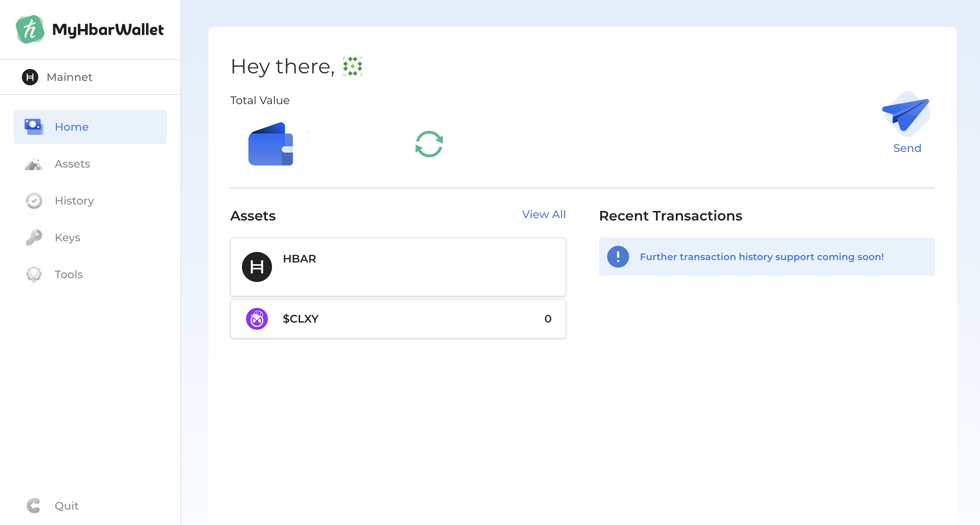
Task: Click the purple $CLXY token icon
Action: coord(257,318)
